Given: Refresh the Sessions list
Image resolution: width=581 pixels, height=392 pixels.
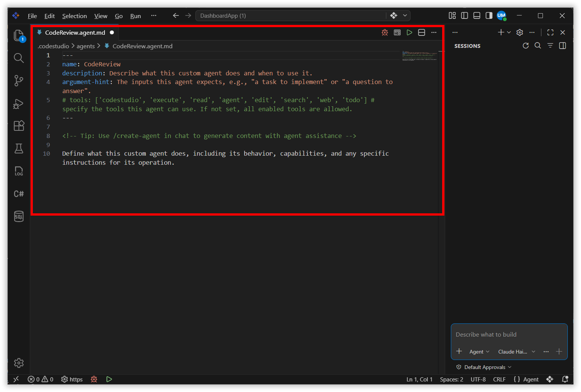Looking at the screenshot, I should [x=526, y=46].
